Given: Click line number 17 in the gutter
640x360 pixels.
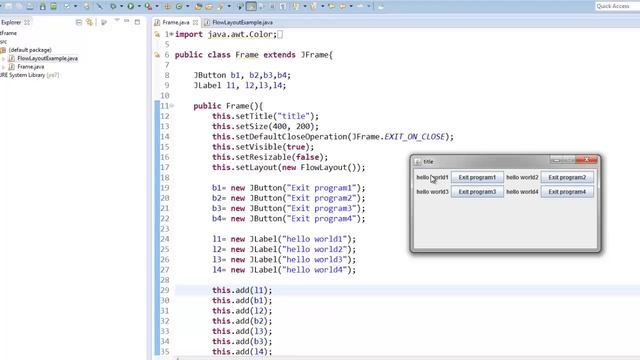Looking at the screenshot, I should [164, 167].
